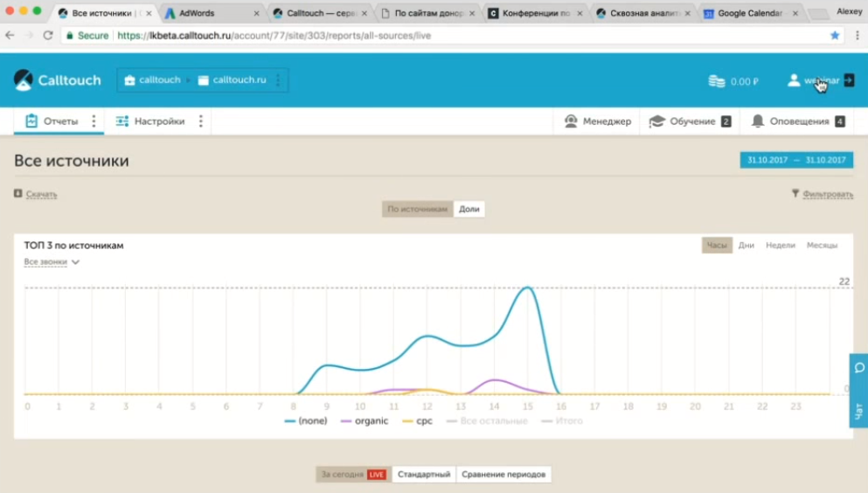Open the site options three-dot menu
Image resolution: width=868 pixels, height=493 pixels.
click(x=278, y=80)
